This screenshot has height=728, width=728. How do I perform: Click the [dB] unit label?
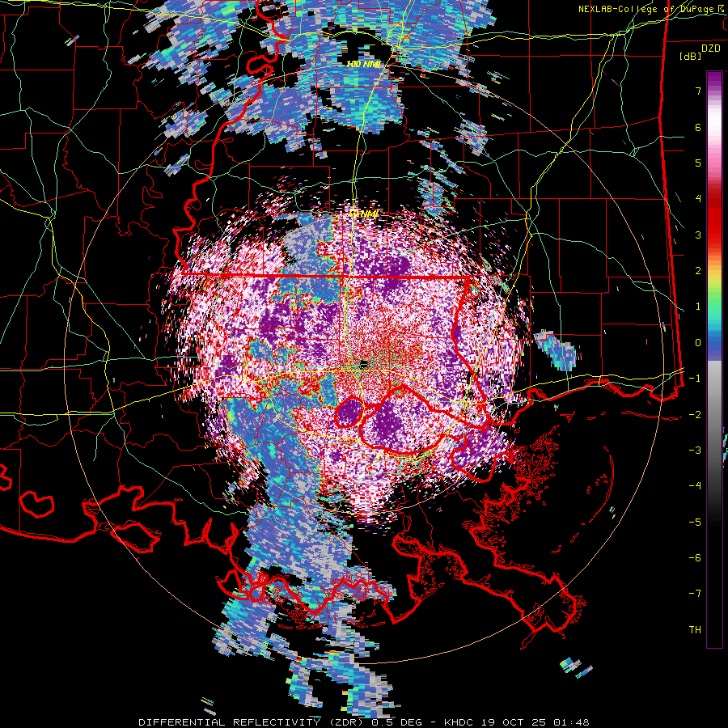(691, 57)
